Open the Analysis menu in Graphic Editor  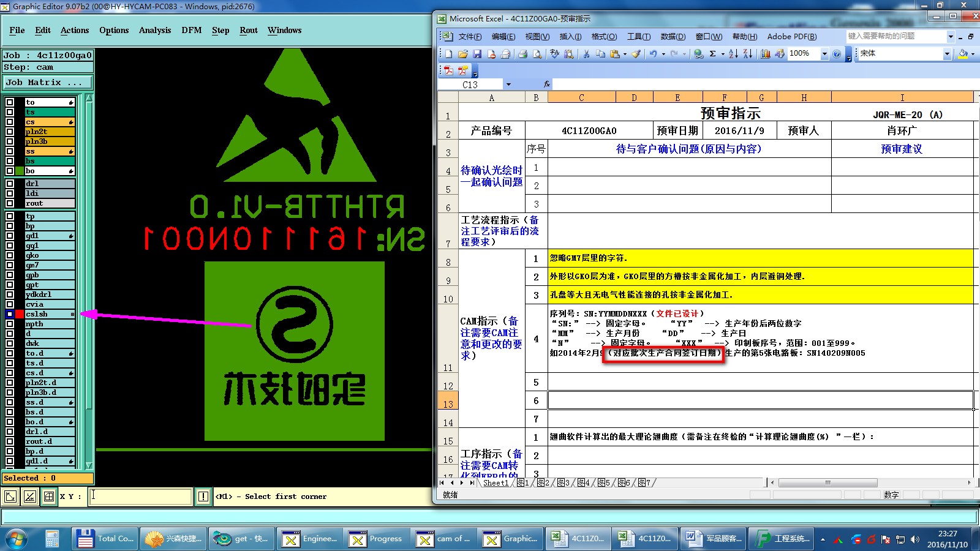coord(155,30)
